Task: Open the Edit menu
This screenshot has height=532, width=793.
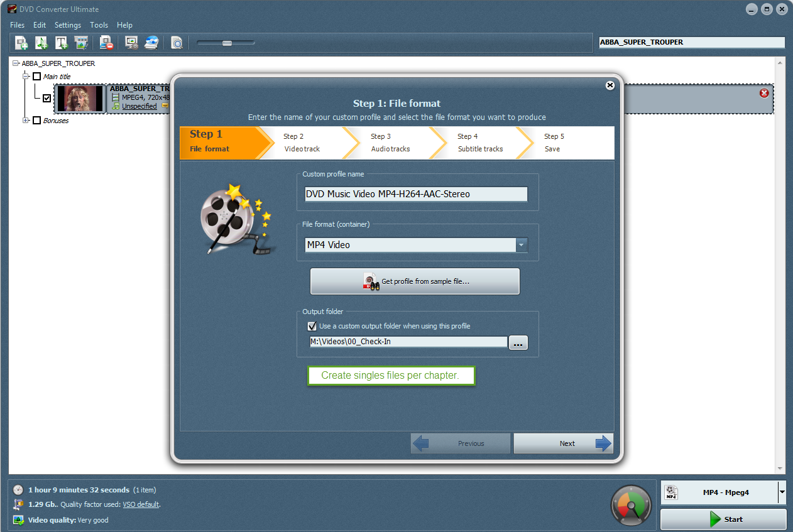Action: tap(40, 25)
